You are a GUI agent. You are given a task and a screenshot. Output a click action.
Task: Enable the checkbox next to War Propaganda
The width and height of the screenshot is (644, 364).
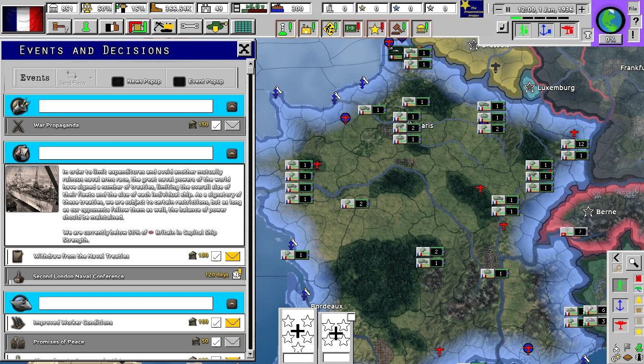pyautogui.click(x=216, y=125)
